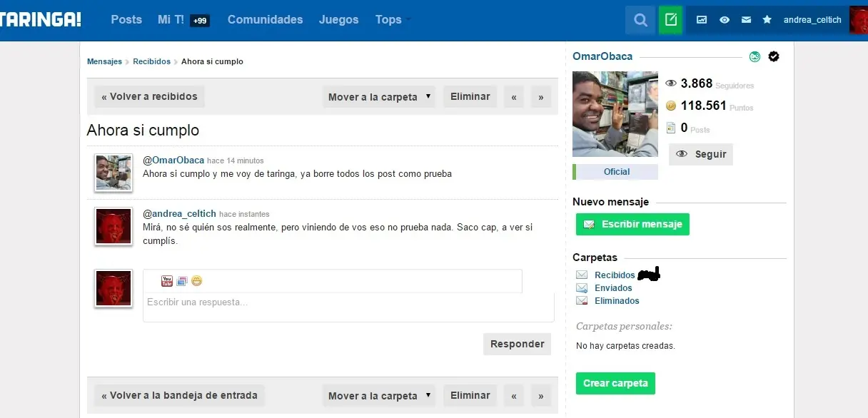Go to next message with bottom » button
Screen dimensions: 868x418
[541, 396]
